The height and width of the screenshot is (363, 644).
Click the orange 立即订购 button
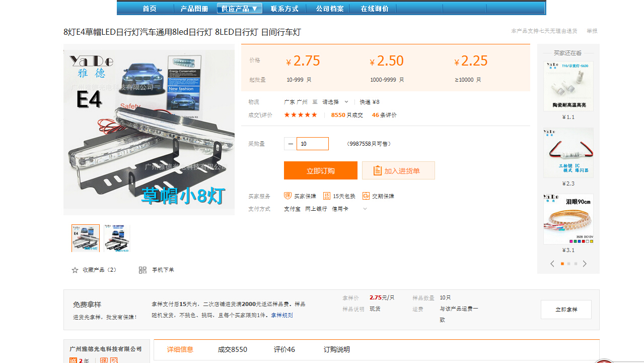pos(320,170)
